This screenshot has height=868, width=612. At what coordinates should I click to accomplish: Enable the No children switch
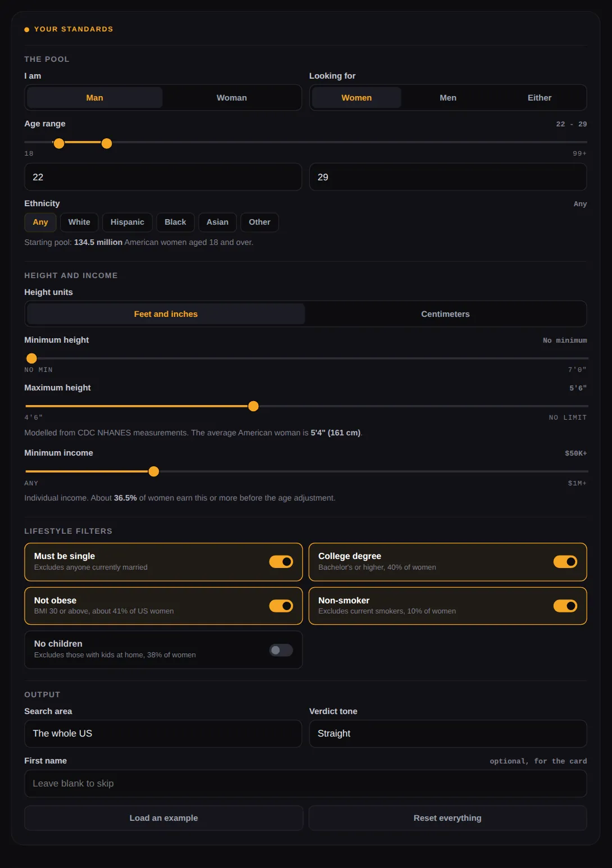[281, 650]
